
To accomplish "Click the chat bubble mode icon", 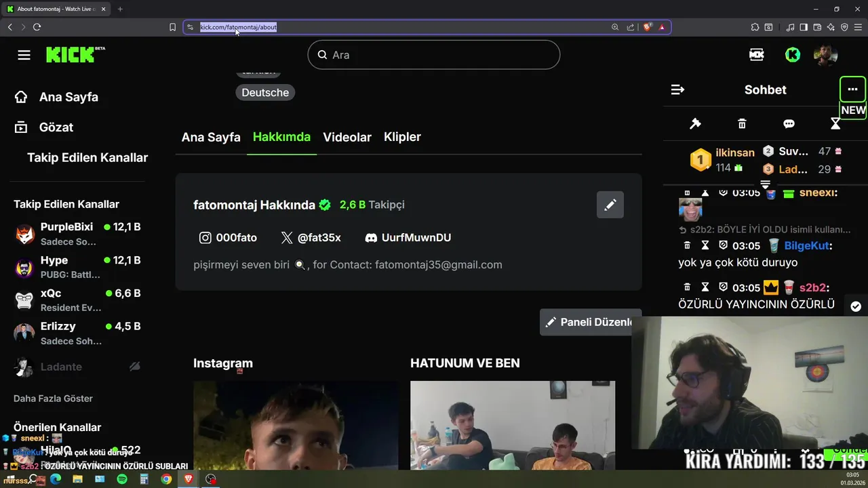I will [789, 123].
